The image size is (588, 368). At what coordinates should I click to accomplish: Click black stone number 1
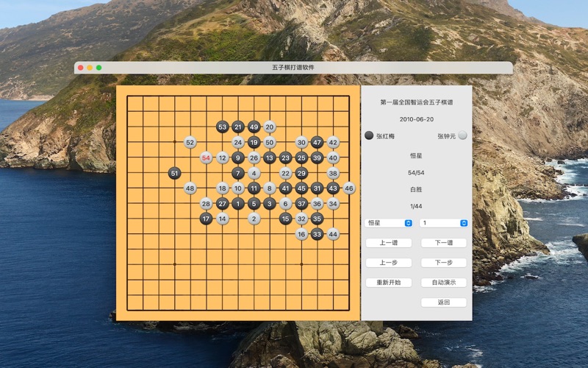[237, 204]
